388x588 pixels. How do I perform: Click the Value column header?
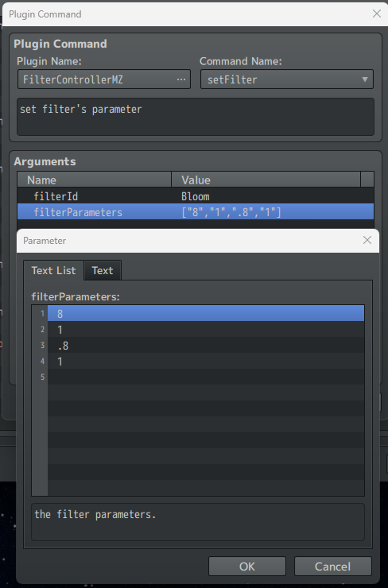point(266,180)
